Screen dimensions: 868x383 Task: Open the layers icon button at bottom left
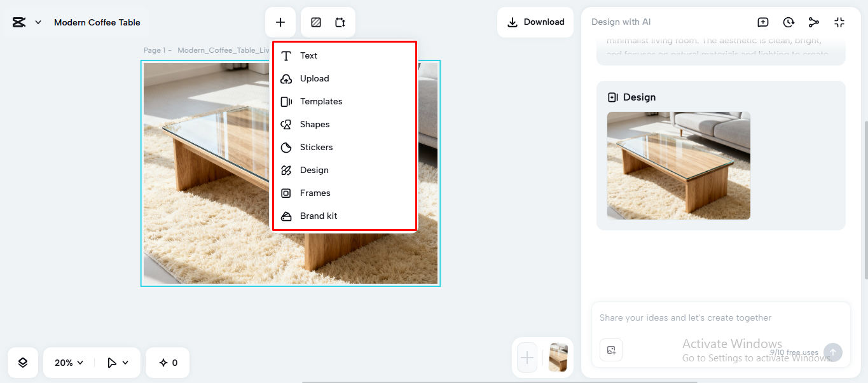[x=23, y=363]
